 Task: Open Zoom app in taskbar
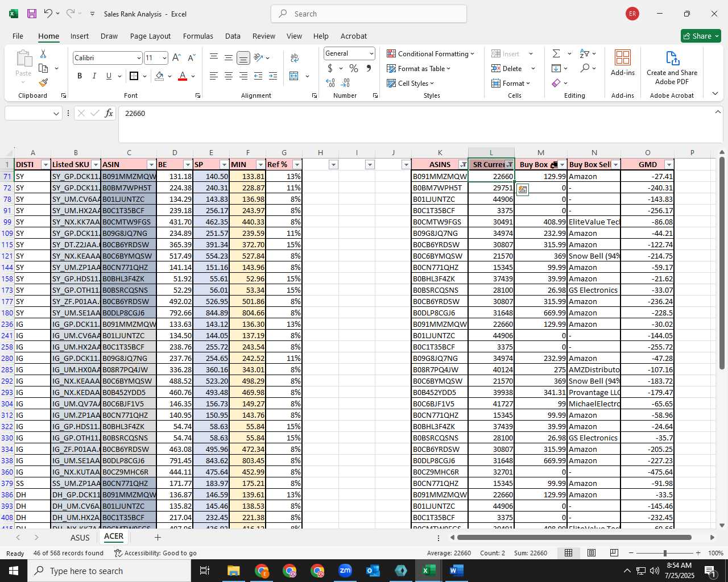pyautogui.click(x=345, y=570)
